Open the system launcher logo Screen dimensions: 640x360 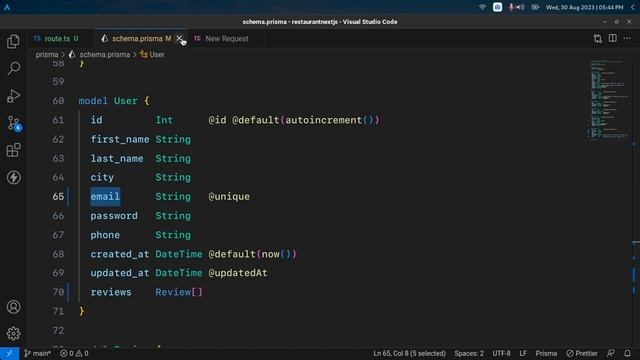point(7,7)
